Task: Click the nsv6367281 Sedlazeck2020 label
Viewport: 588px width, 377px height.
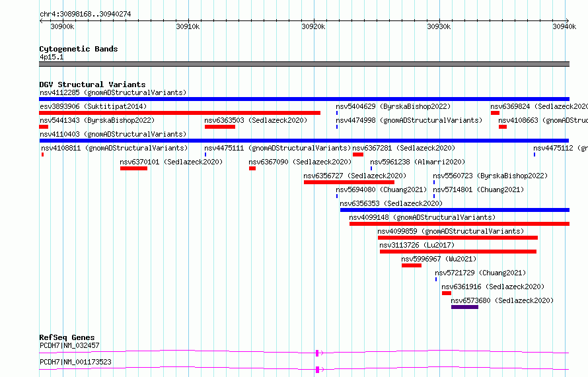Action: click(404, 148)
